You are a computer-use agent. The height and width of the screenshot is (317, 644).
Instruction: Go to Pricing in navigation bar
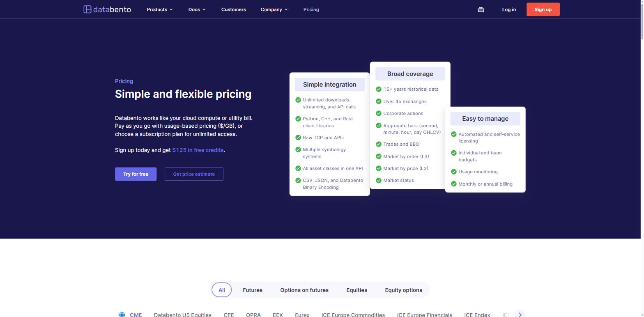311,9
